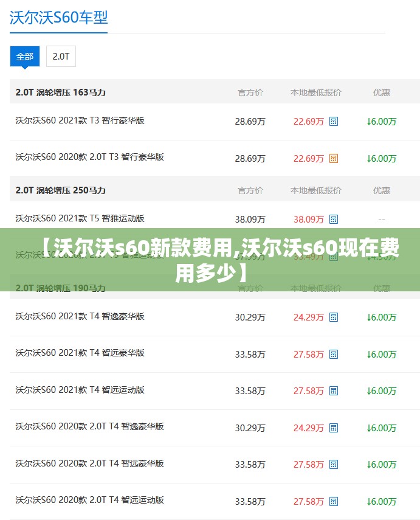Open calculator for 2021款 T4 智远运动版
This screenshot has width=420, height=520.
click(334, 391)
